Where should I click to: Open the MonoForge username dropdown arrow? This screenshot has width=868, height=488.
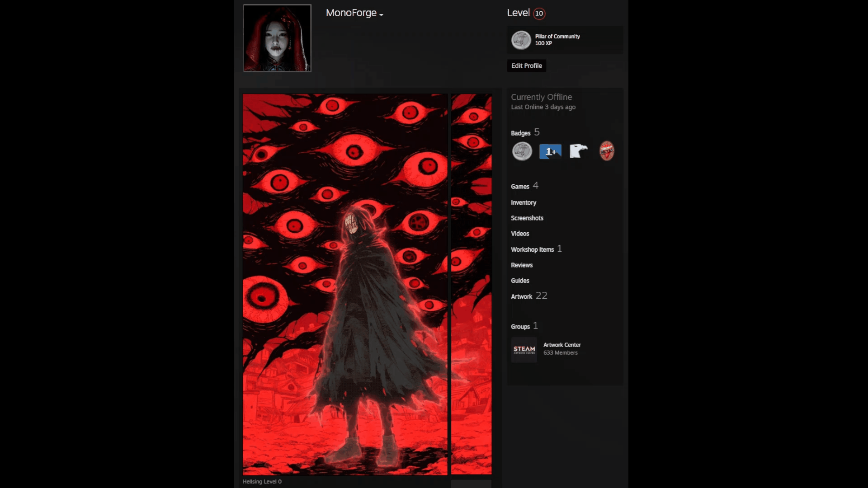point(382,15)
